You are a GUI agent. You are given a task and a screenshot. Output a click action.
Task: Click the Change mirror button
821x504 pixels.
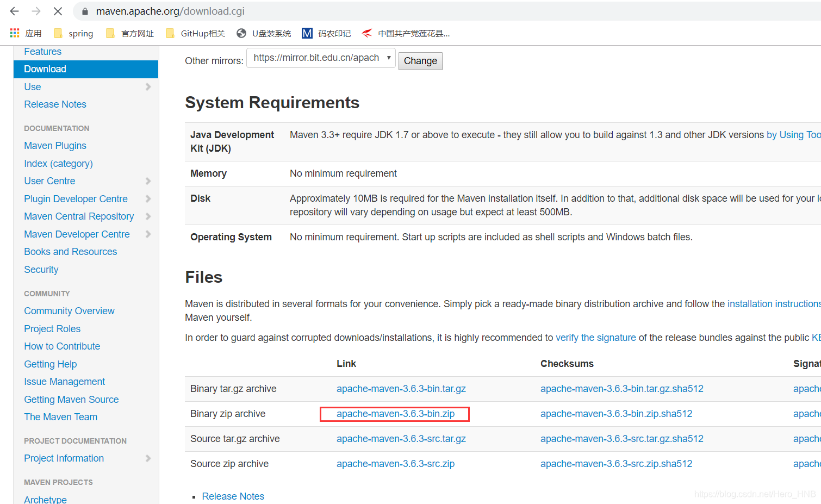pyautogui.click(x=420, y=61)
